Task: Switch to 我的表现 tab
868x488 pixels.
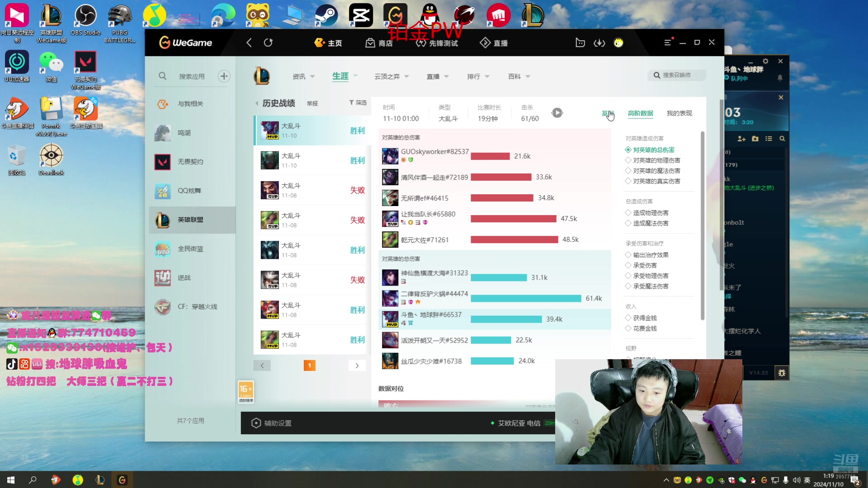Action: point(679,113)
